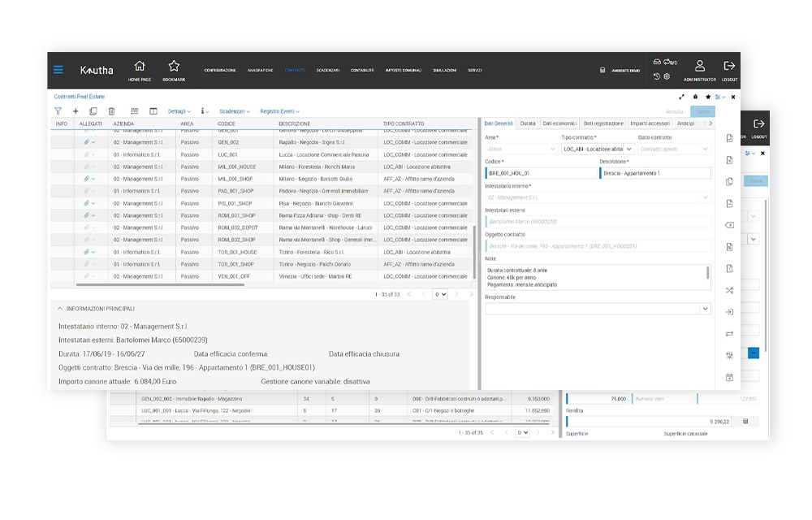This screenshot has width=812, height=520.
Task: Click the contracts table vertical scrollbar
Action: coord(475,252)
